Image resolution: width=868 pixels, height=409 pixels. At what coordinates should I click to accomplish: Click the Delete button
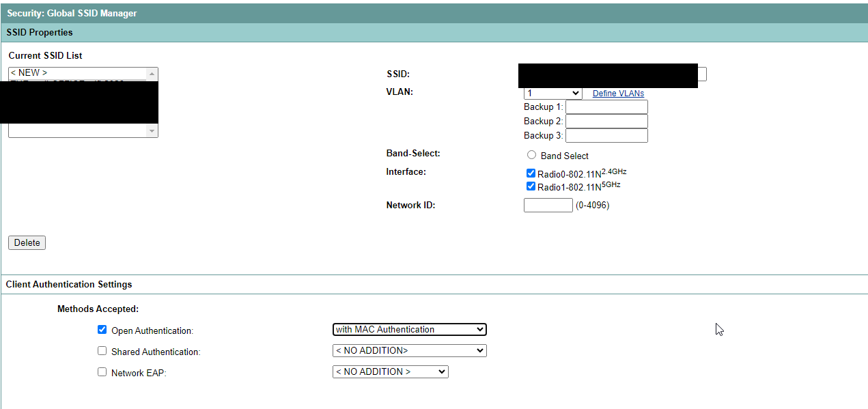point(26,242)
